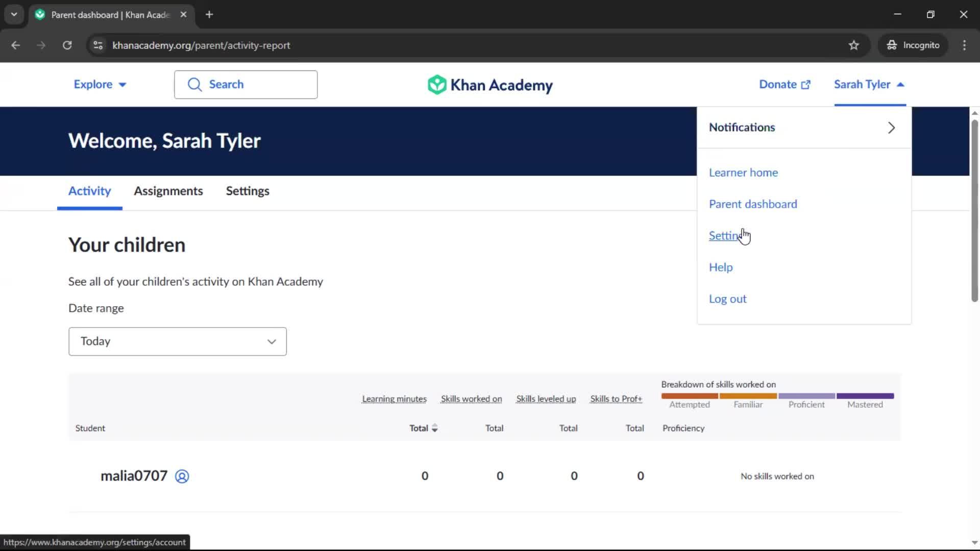This screenshot has height=551, width=980.
Task: Open the tab search dropdown arrow
Action: coord(14,15)
